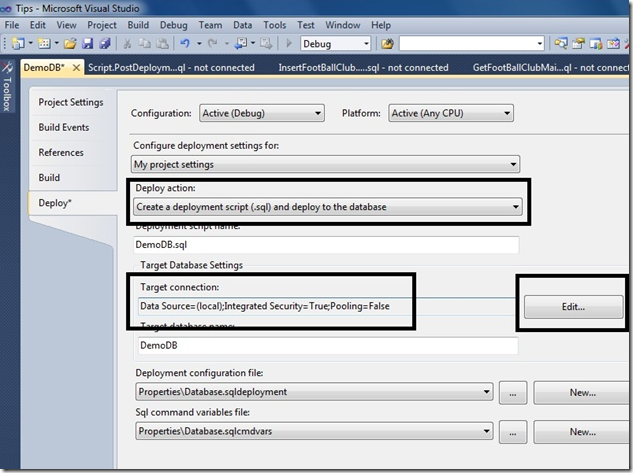Viewport: 633px width, 473px height.
Task: Click the DemoDB target database name field
Action: tap(328, 345)
